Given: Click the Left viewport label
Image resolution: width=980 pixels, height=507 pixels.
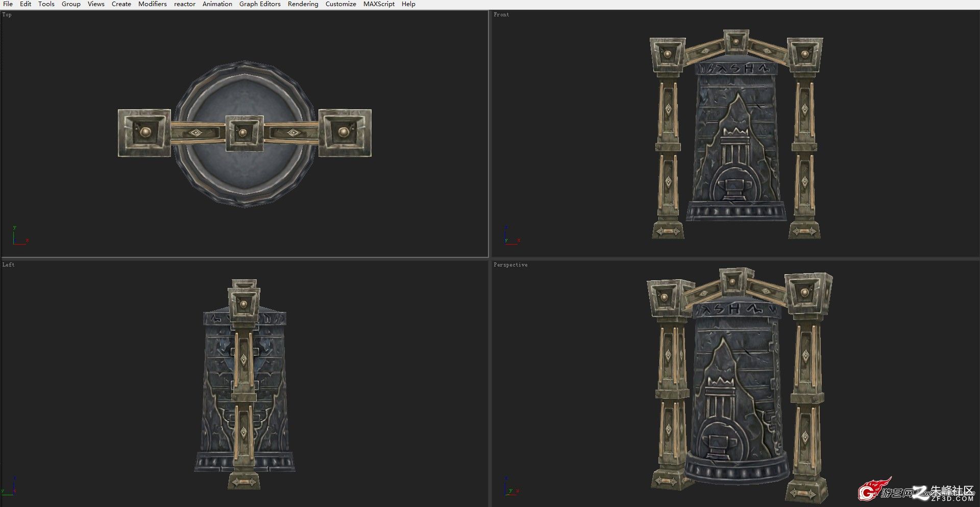Looking at the screenshot, I should (9, 265).
